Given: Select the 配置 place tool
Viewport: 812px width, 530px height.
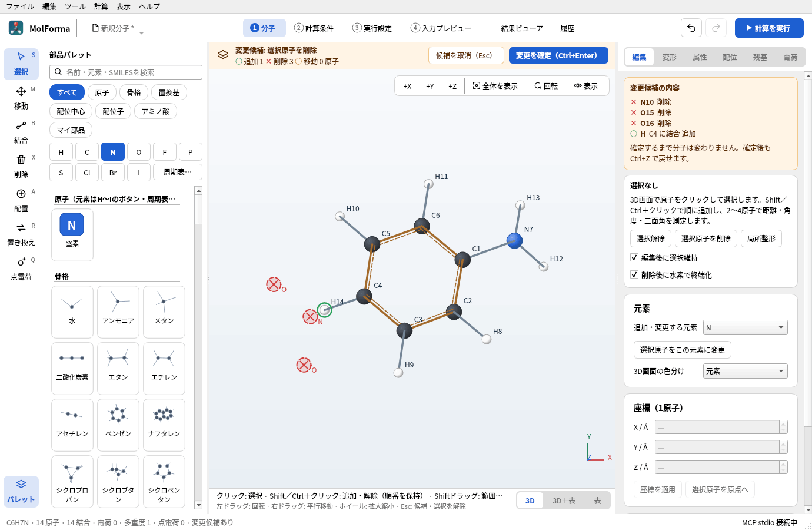Looking at the screenshot, I should pyautogui.click(x=21, y=200).
